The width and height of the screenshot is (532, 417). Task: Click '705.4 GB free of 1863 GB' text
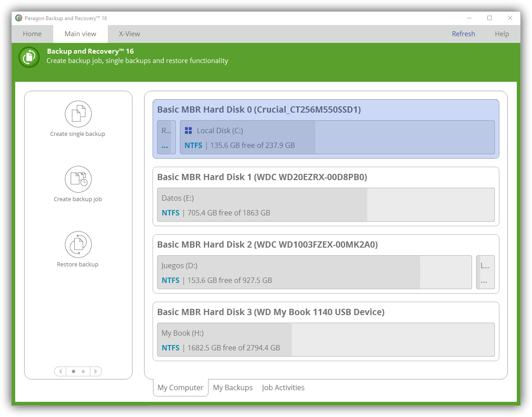229,213
